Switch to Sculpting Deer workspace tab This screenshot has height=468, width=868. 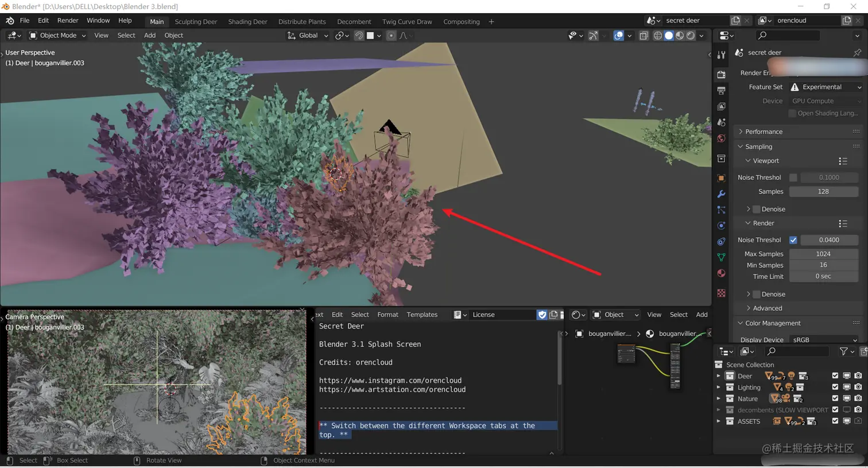coord(196,22)
